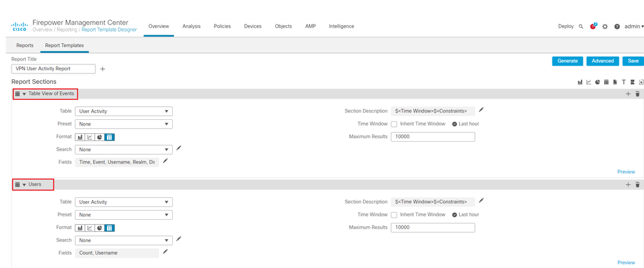Viewport: 644px width, 268px height.
Task: Tick Inherit Time Window in Table View of Events
Action: pos(394,124)
